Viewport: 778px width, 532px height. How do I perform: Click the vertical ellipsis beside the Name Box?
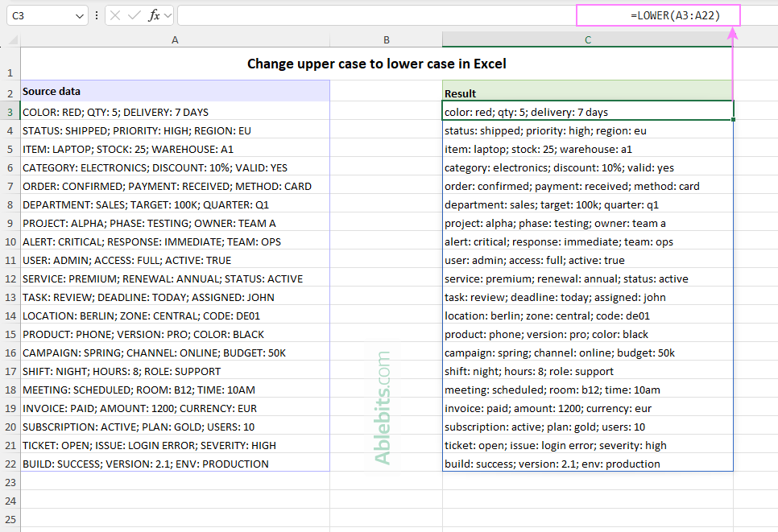click(x=96, y=14)
